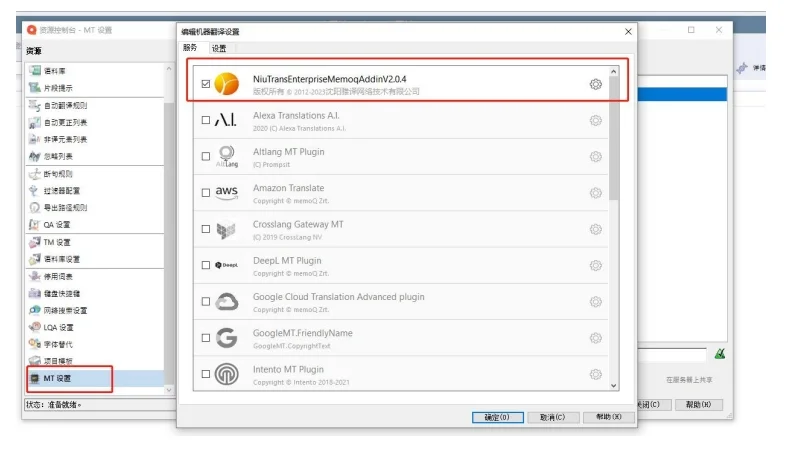The image size is (787, 449).
Task: Click the search input field in console
Action: point(672,355)
